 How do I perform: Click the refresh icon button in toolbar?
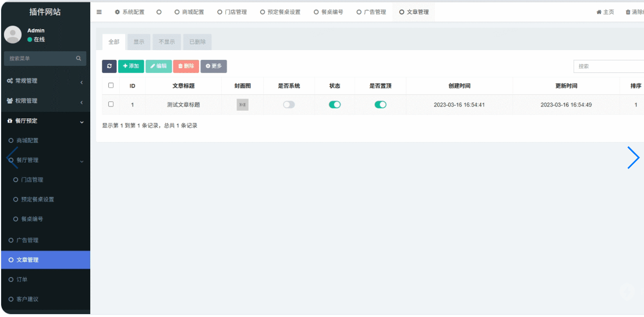click(x=109, y=66)
